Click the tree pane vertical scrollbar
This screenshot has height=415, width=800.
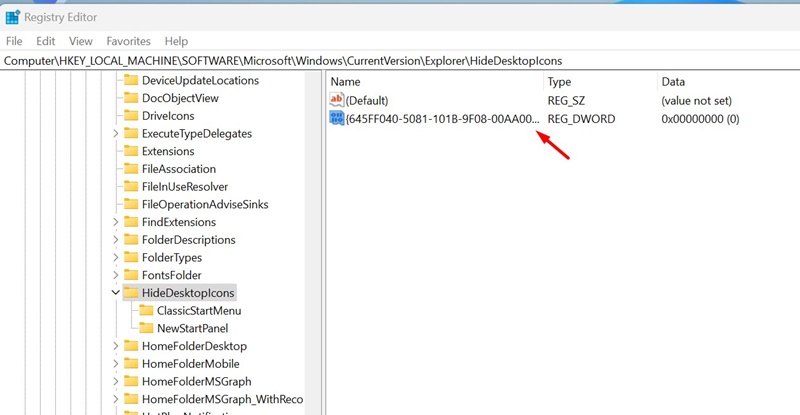point(312,243)
